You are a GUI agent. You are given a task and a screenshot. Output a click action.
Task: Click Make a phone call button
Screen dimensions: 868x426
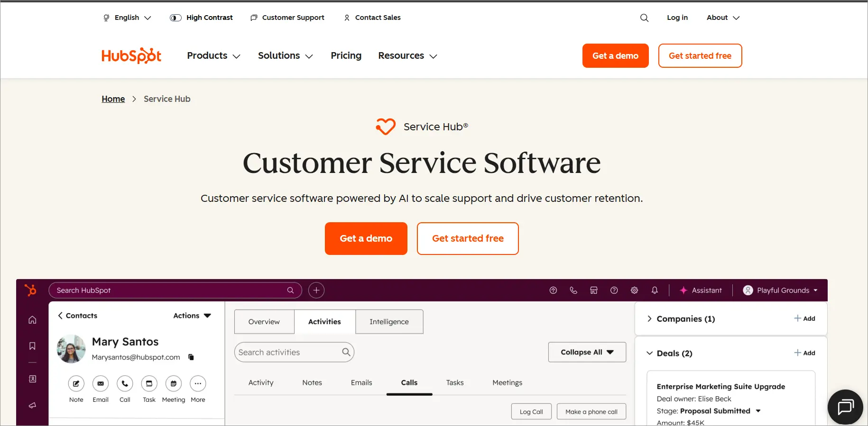pos(591,411)
